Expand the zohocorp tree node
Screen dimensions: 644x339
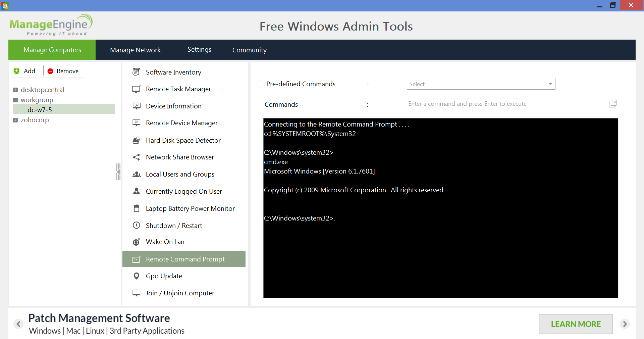coord(15,120)
